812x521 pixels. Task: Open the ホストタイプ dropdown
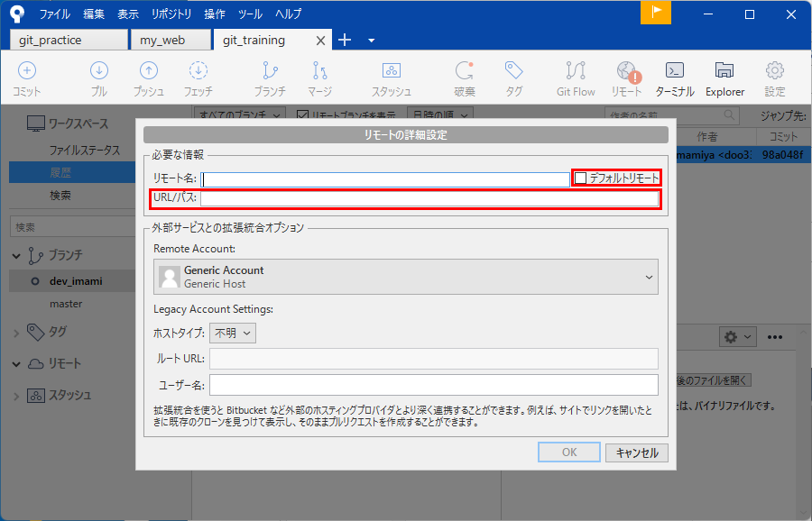234,333
